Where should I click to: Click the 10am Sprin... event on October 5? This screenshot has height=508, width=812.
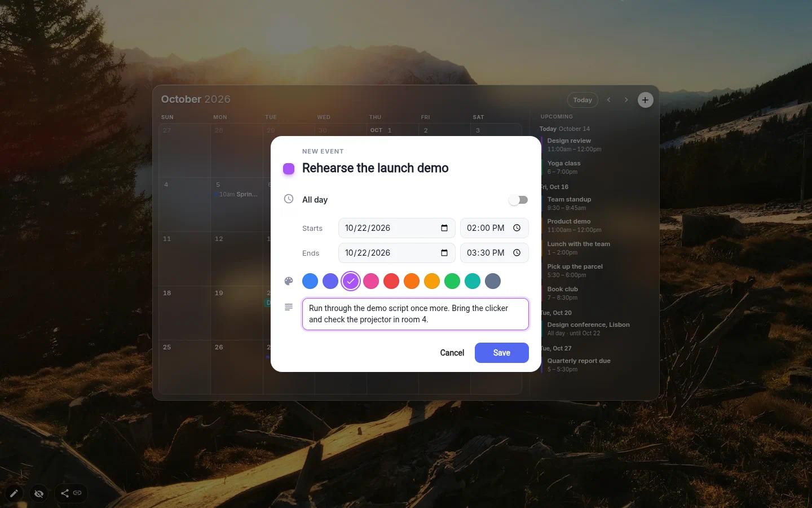[237, 194]
